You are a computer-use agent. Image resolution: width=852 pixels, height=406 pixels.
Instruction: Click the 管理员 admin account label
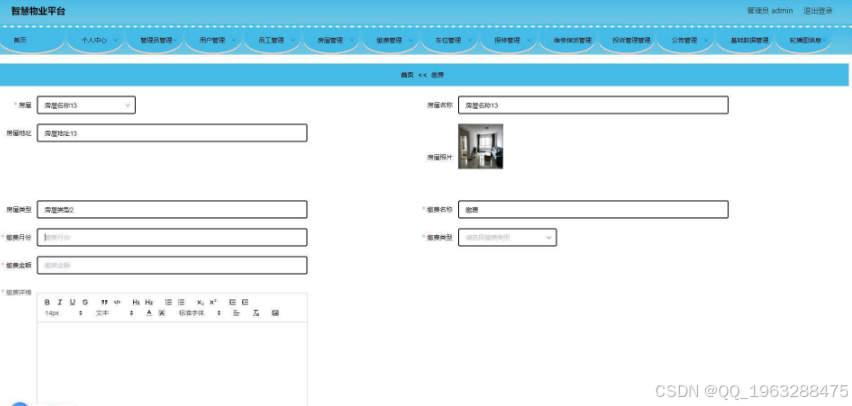pos(770,11)
